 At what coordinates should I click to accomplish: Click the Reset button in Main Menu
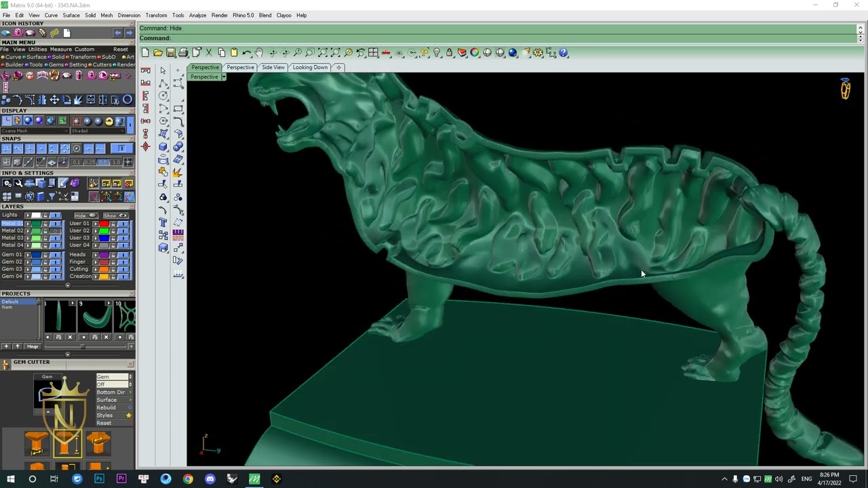pos(121,49)
